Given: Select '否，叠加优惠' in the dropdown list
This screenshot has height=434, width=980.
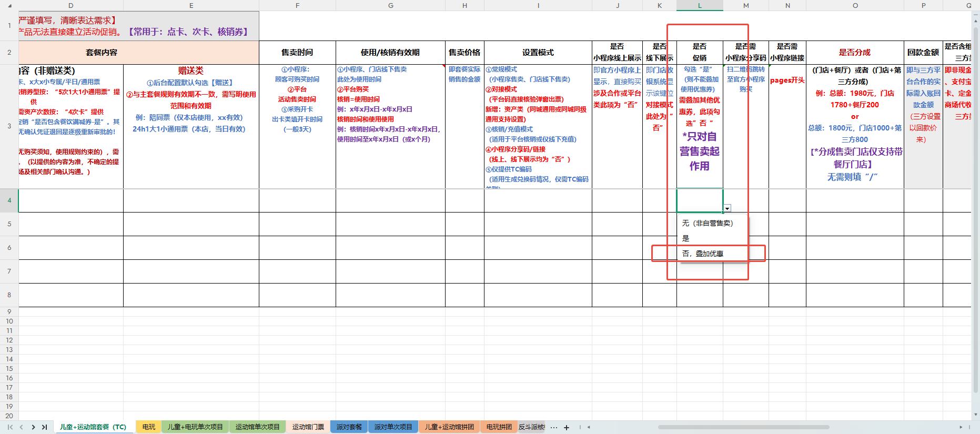Looking at the screenshot, I should coord(703,254).
